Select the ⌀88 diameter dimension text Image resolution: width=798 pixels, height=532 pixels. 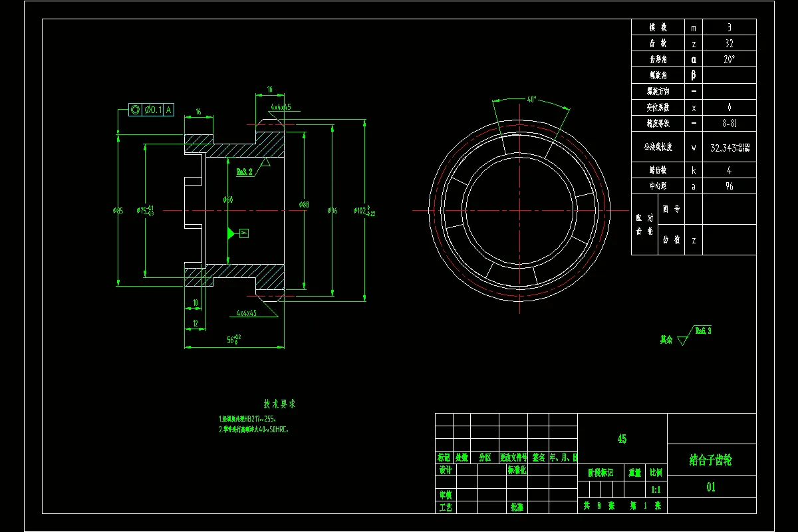click(x=304, y=205)
